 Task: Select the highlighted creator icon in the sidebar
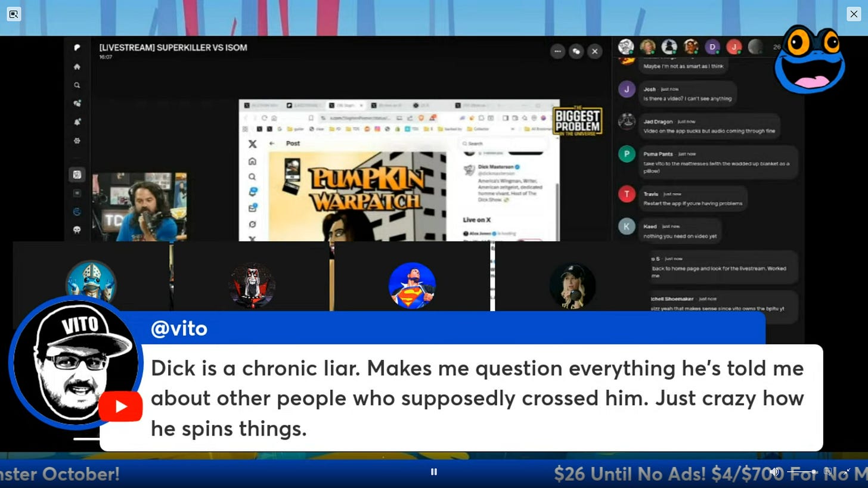(77, 175)
